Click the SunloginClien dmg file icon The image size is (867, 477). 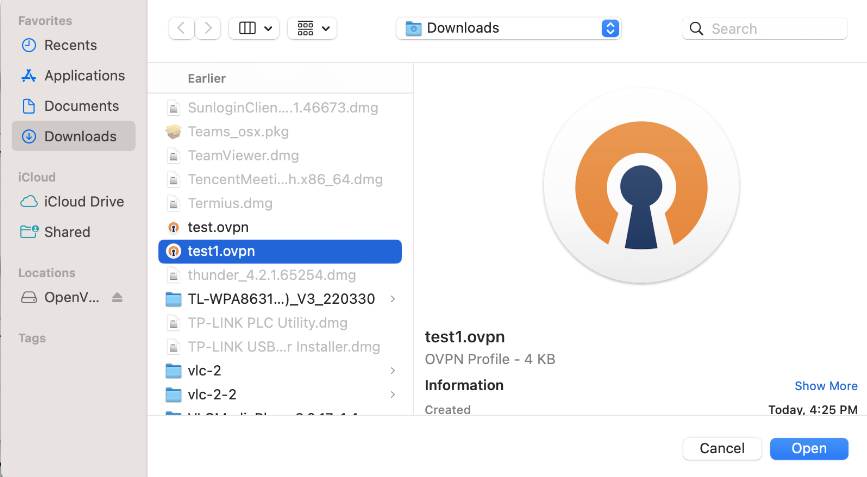[174, 108]
